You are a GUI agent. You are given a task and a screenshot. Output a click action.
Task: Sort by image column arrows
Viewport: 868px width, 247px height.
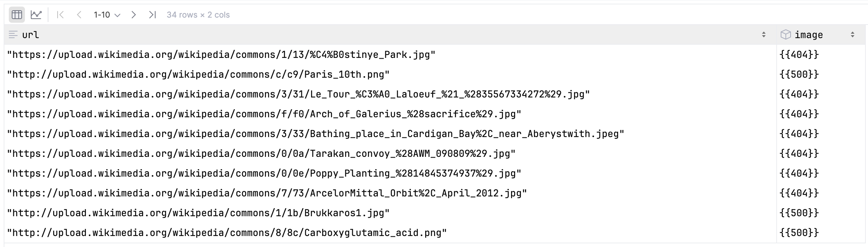tap(852, 35)
